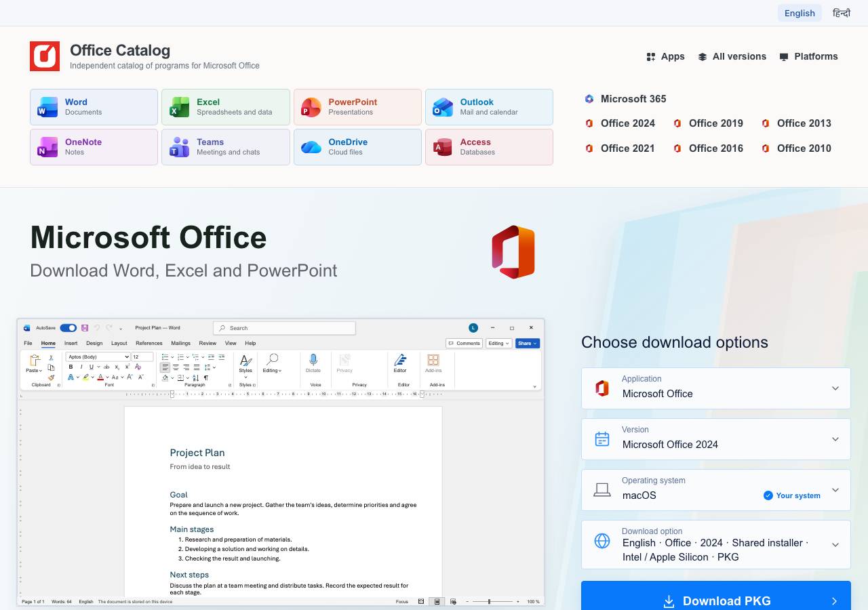Open the PowerPoint presentations app card

(x=357, y=107)
